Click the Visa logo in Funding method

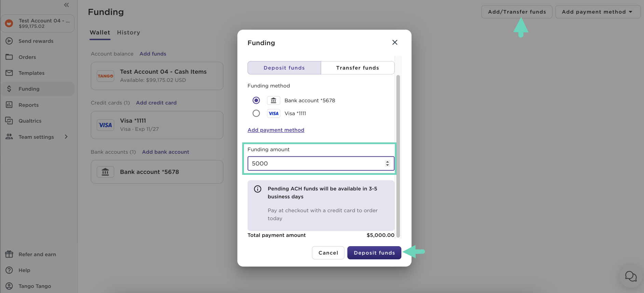coord(273,113)
